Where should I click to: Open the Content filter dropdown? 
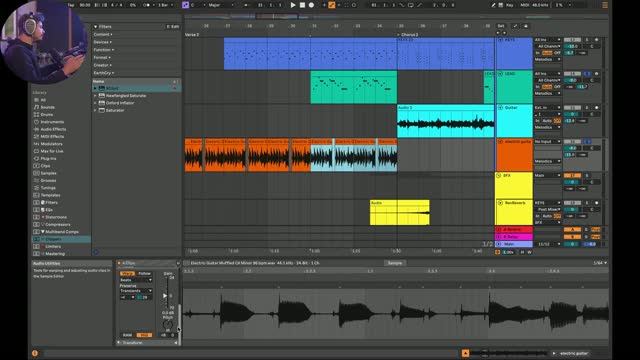coord(102,34)
